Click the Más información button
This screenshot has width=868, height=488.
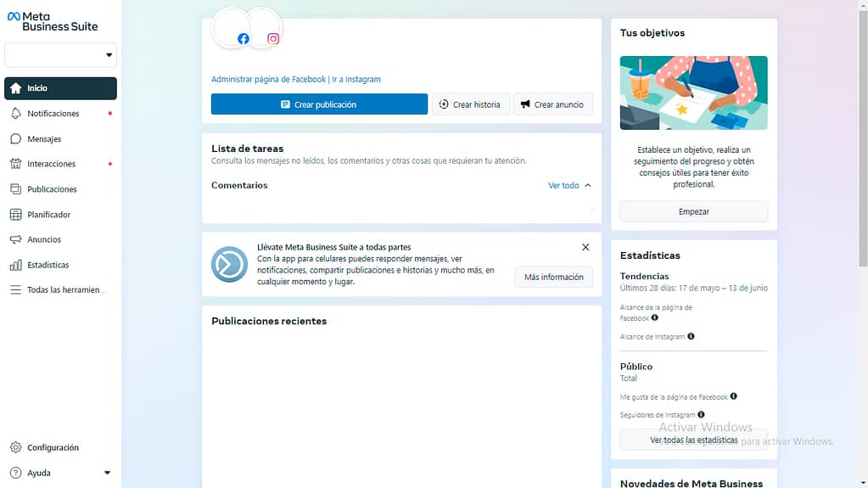pos(553,277)
